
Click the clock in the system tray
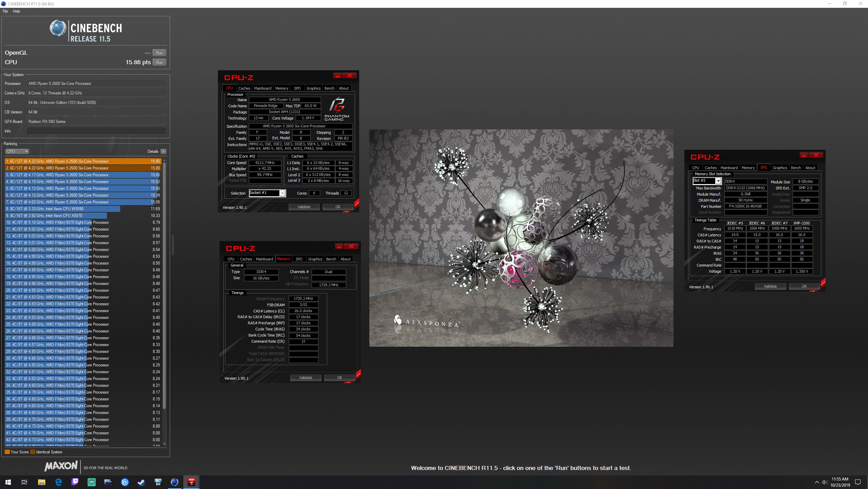(x=840, y=482)
